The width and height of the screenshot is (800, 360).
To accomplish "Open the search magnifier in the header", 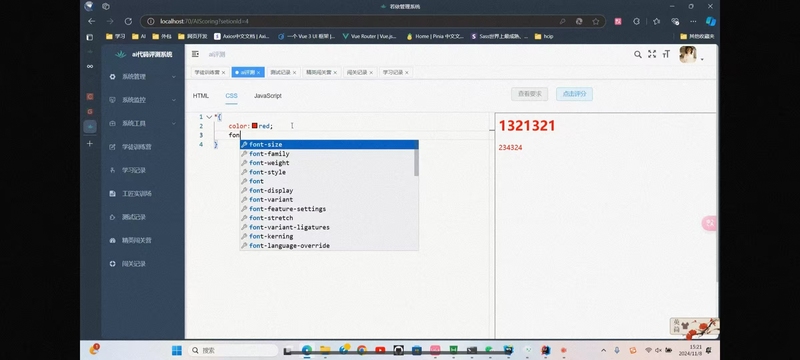I will click(638, 54).
